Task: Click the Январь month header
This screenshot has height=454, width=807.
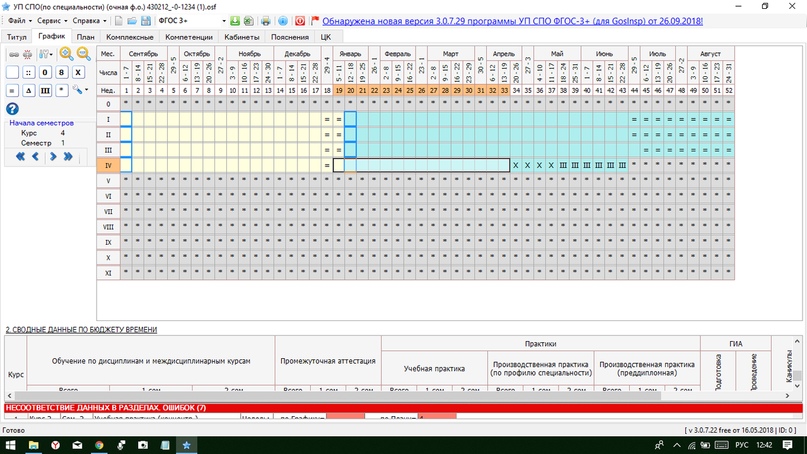Action: 350,54
